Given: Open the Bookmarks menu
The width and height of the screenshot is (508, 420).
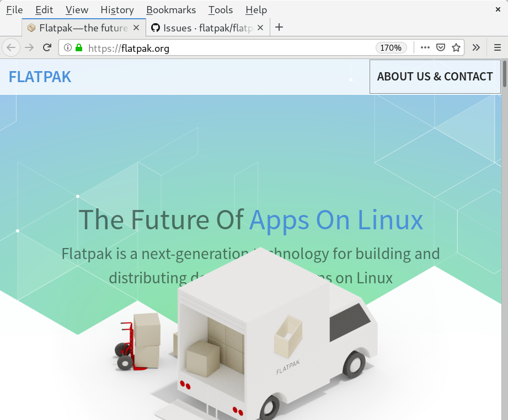Looking at the screenshot, I should pos(171,9).
